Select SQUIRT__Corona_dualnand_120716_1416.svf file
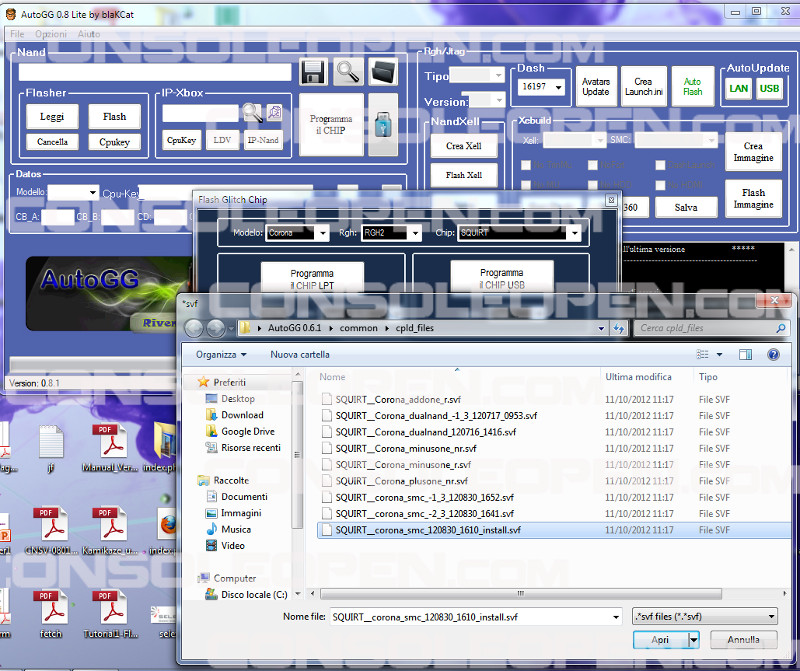 (426, 431)
